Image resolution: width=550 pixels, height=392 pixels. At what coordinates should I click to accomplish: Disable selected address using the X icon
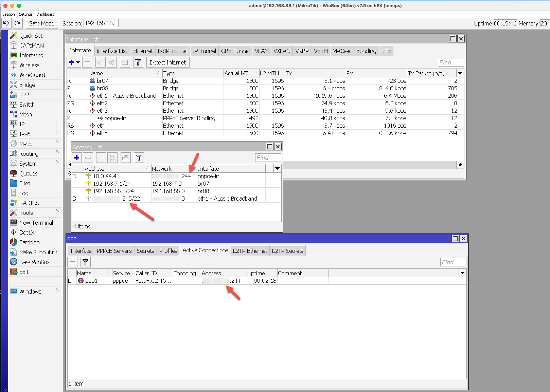click(x=112, y=157)
